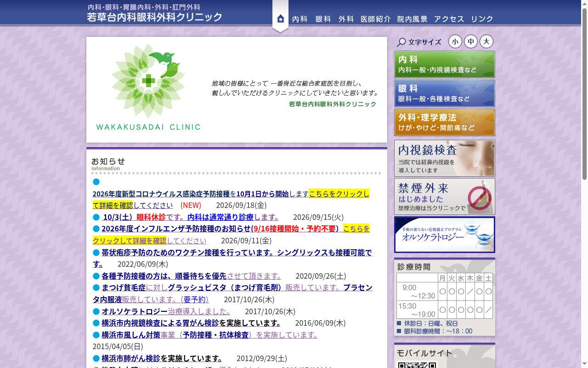Open 院内風景 in the top navigation
The width and height of the screenshot is (588, 368).
click(413, 19)
